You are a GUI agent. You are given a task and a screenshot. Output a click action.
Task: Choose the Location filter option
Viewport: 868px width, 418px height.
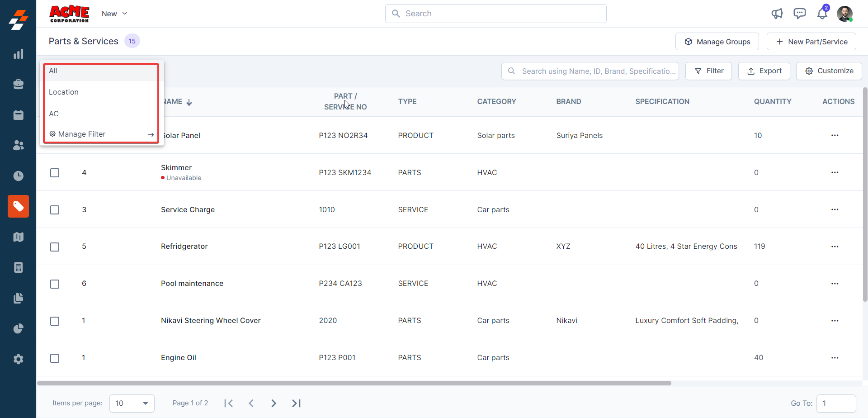coord(64,92)
